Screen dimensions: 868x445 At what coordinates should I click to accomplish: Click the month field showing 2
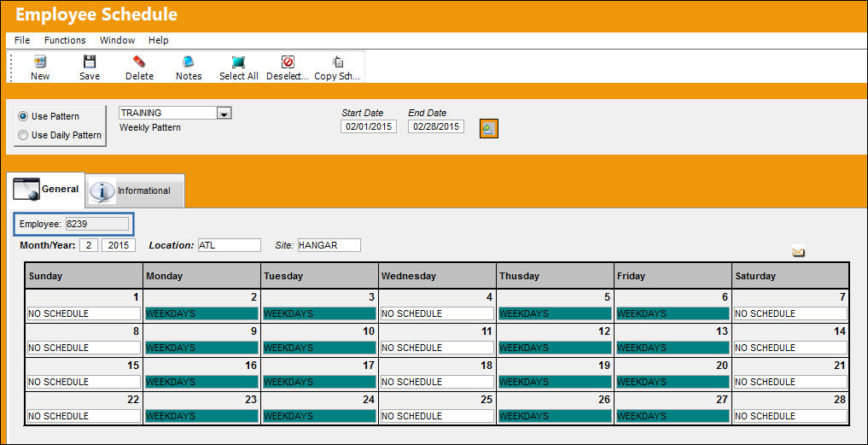tap(89, 245)
